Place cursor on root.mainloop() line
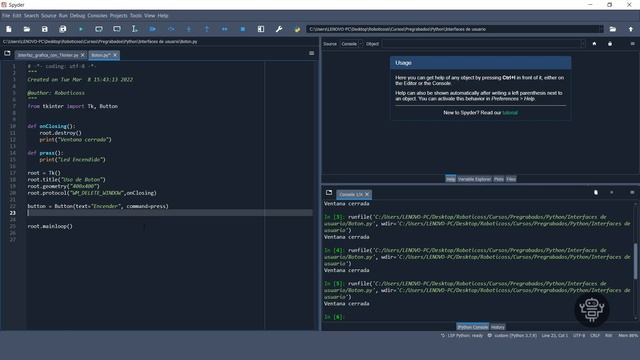The height and width of the screenshot is (360, 640). tap(50, 226)
